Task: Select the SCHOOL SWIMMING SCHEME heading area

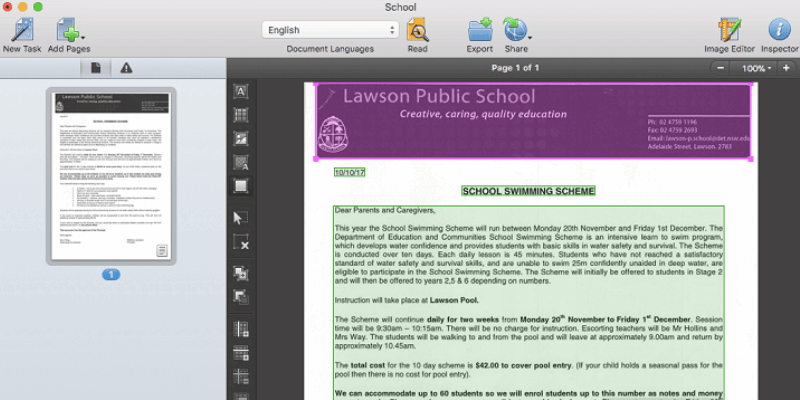Action: pyautogui.click(x=529, y=191)
